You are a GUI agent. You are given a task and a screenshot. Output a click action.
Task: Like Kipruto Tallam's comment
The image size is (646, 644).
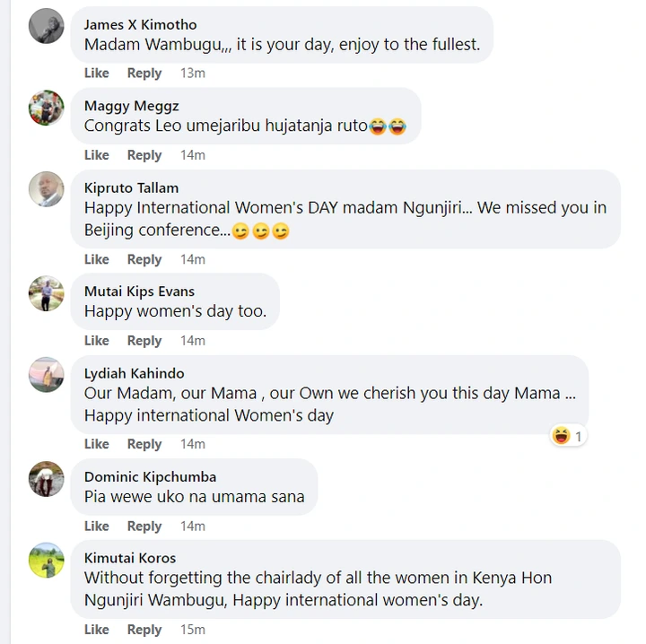(x=97, y=259)
